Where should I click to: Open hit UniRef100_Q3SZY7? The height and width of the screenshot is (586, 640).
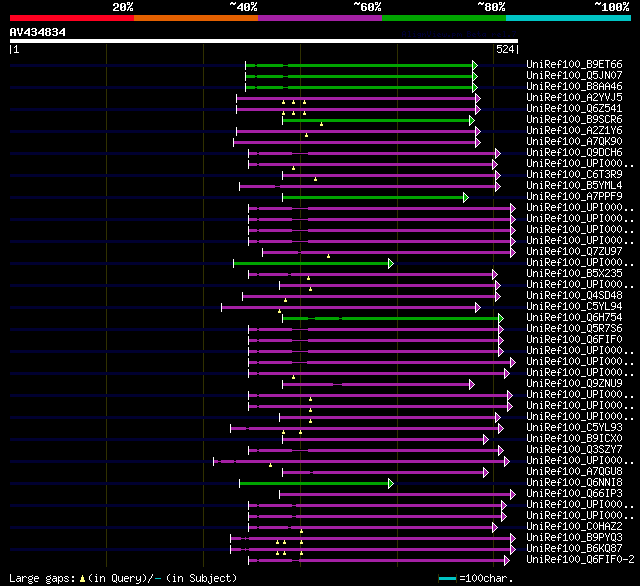(x=574, y=449)
